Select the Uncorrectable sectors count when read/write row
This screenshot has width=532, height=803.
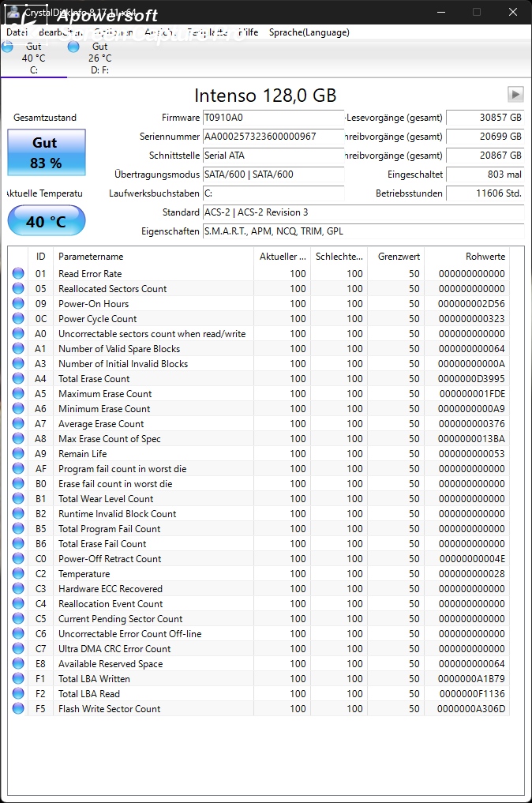(x=259, y=333)
